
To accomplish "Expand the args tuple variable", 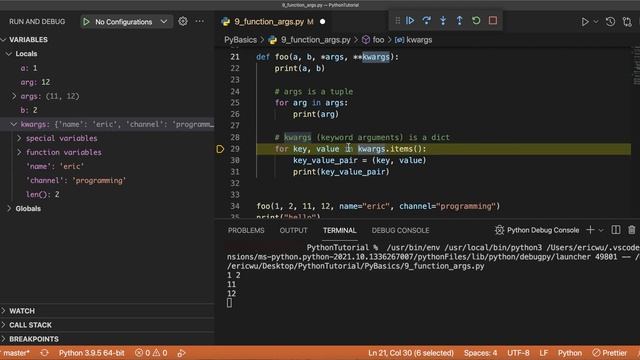I will [14, 96].
